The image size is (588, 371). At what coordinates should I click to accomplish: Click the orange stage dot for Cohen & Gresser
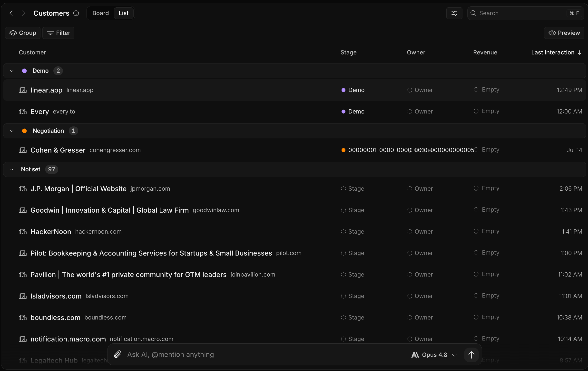click(x=343, y=150)
